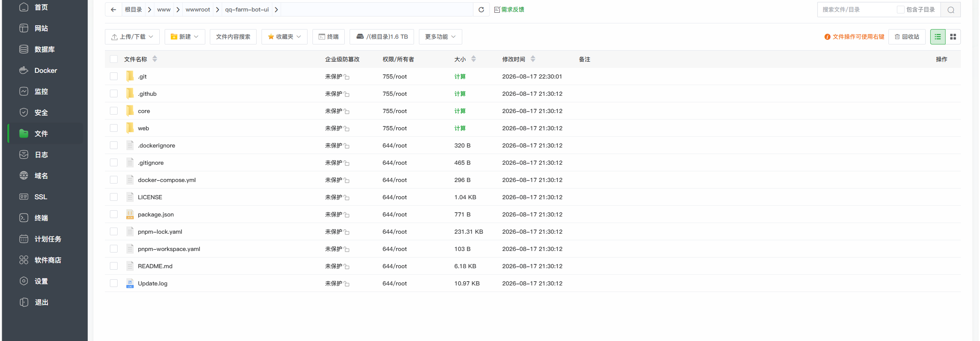Check the .git folder checkbox

click(x=114, y=76)
